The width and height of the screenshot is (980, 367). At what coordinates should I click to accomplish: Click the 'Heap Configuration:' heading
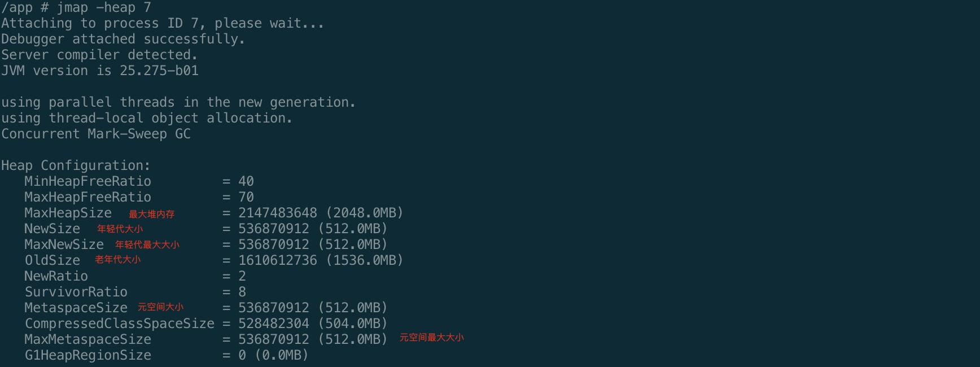[76, 165]
